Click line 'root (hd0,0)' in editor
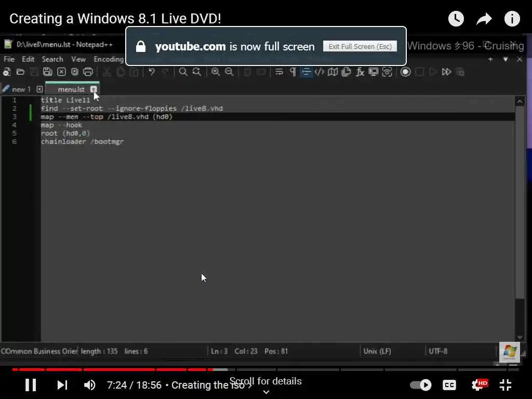532x399 pixels. (65, 134)
